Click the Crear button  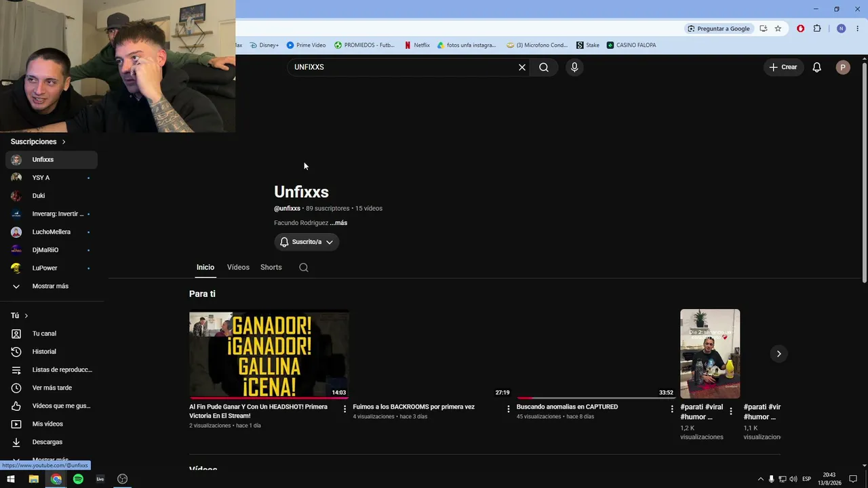coord(783,67)
